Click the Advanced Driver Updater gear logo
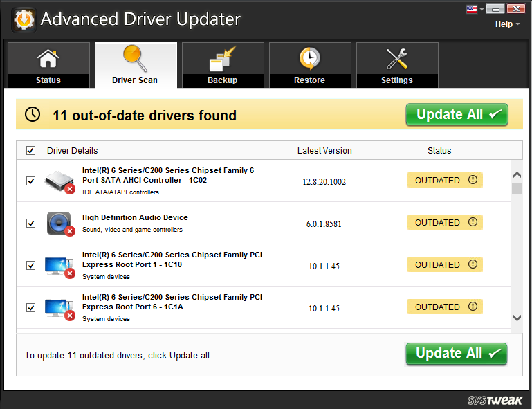532x409 pixels. pos(24,19)
